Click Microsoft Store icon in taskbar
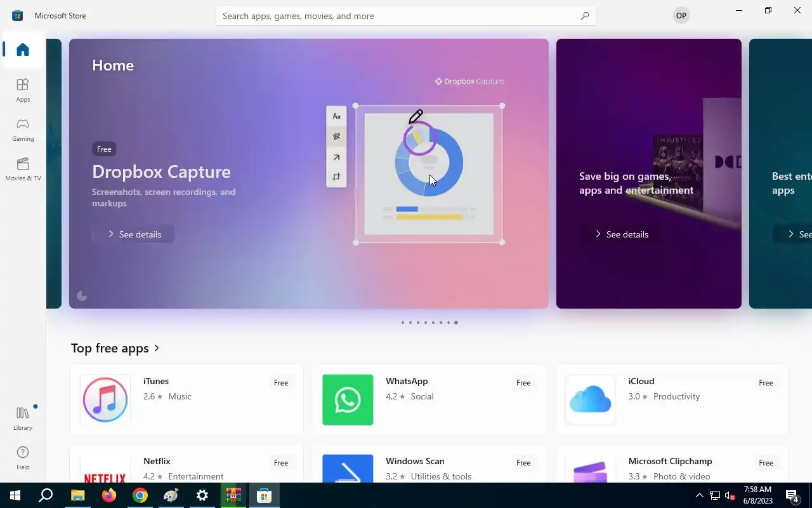The height and width of the screenshot is (508, 812). [265, 495]
